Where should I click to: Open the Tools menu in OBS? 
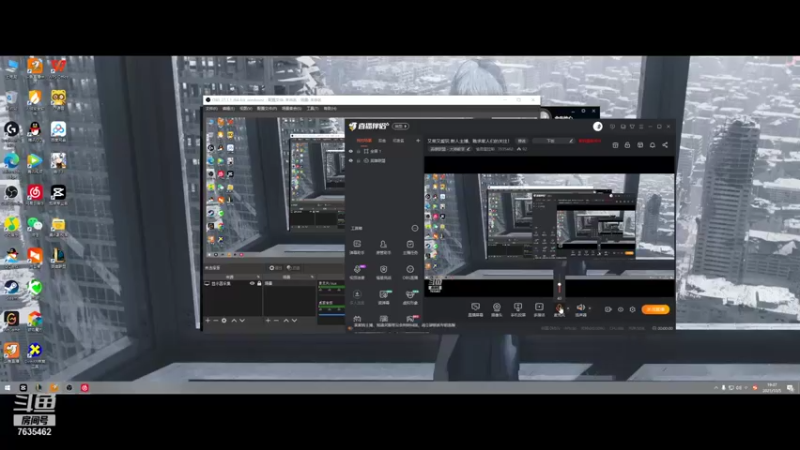click(312, 109)
